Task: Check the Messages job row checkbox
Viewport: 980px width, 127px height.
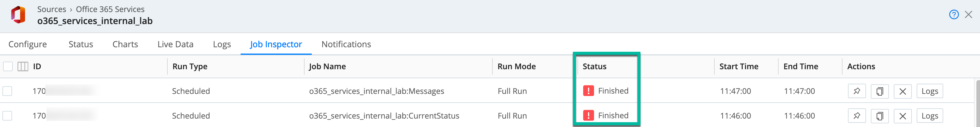Action: 8,91
